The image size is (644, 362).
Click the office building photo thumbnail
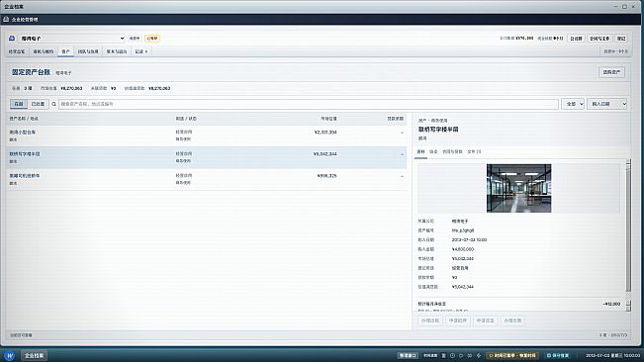coord(518,188)
